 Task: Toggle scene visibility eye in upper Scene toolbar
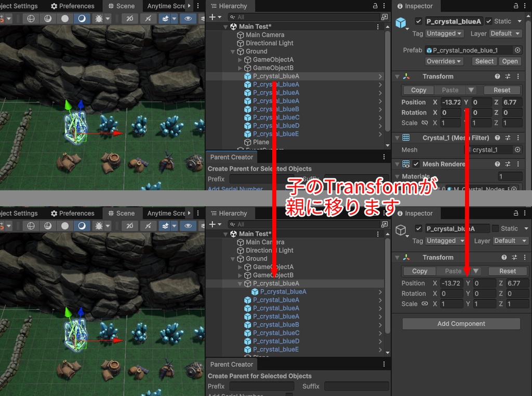coord(188,19)
